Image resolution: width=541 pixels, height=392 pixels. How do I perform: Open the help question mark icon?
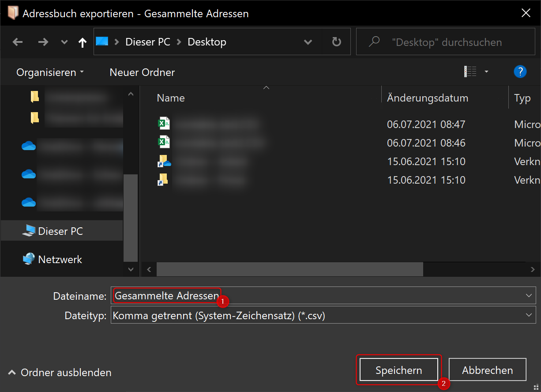(520, 72)
